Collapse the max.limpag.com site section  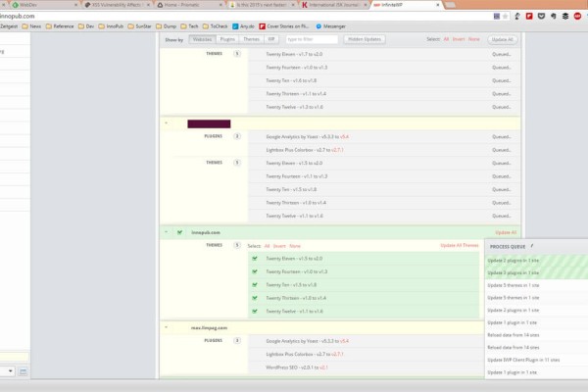[167, 327]
